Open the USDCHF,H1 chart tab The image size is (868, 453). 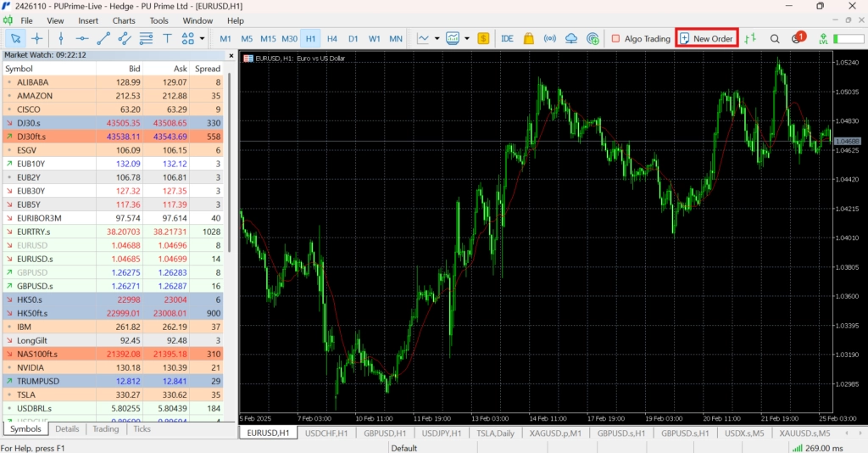point(326,433)
